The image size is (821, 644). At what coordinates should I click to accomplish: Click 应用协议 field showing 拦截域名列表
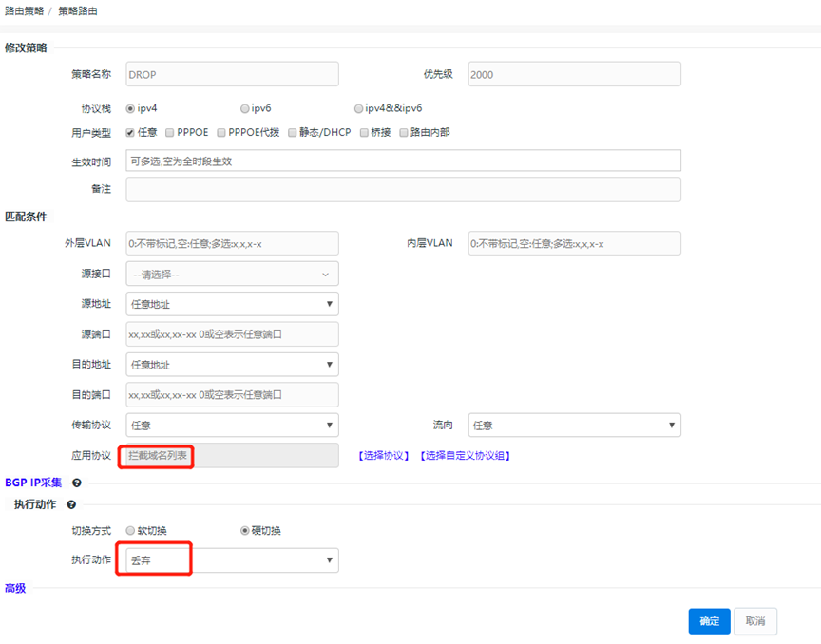[x=233, y=456]
